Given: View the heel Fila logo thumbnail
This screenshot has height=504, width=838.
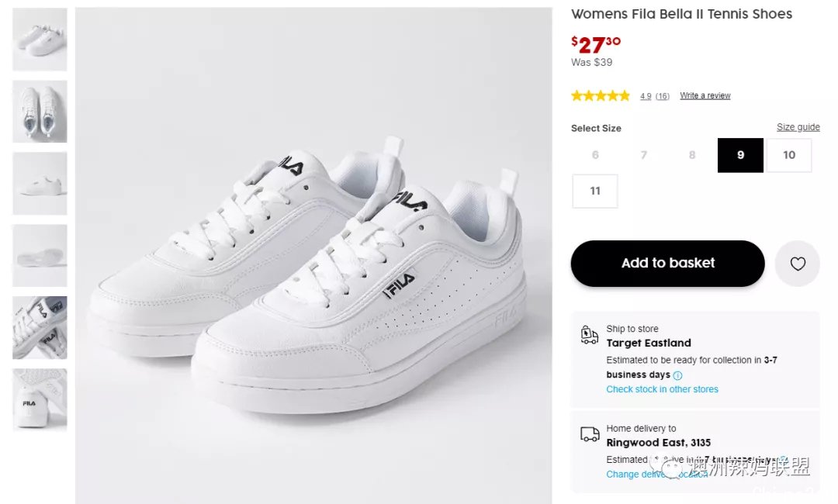Looking at the screenshot, I should point(40,400).
